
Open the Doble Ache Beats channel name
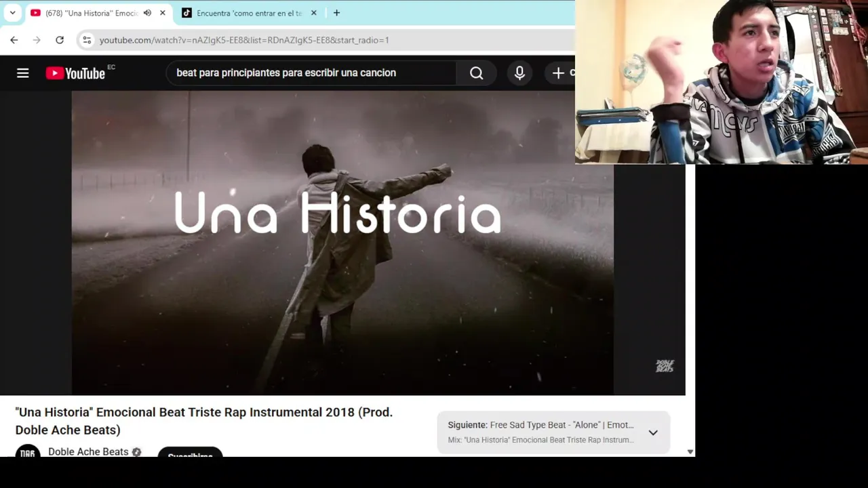click(88, 451)
